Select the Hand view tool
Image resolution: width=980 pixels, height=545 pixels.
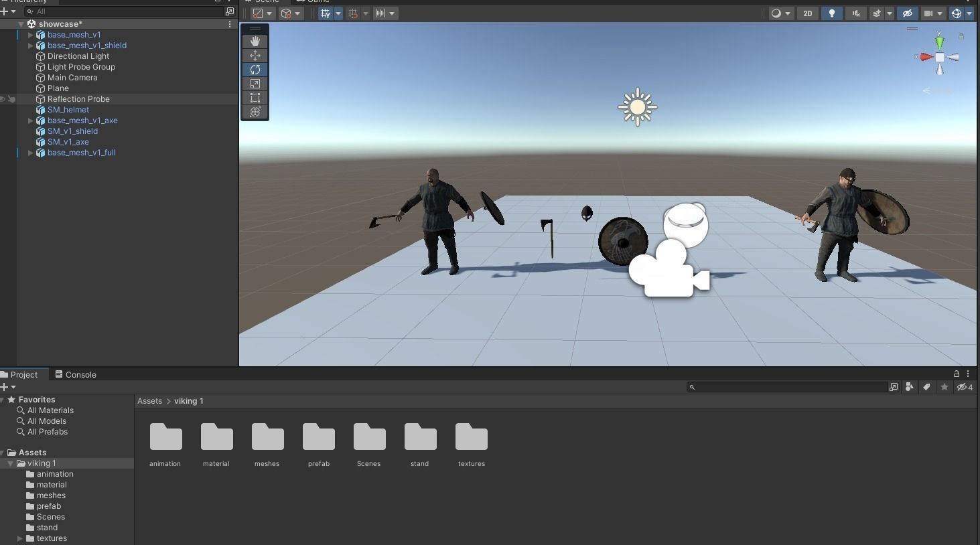[x=255, y=42]
